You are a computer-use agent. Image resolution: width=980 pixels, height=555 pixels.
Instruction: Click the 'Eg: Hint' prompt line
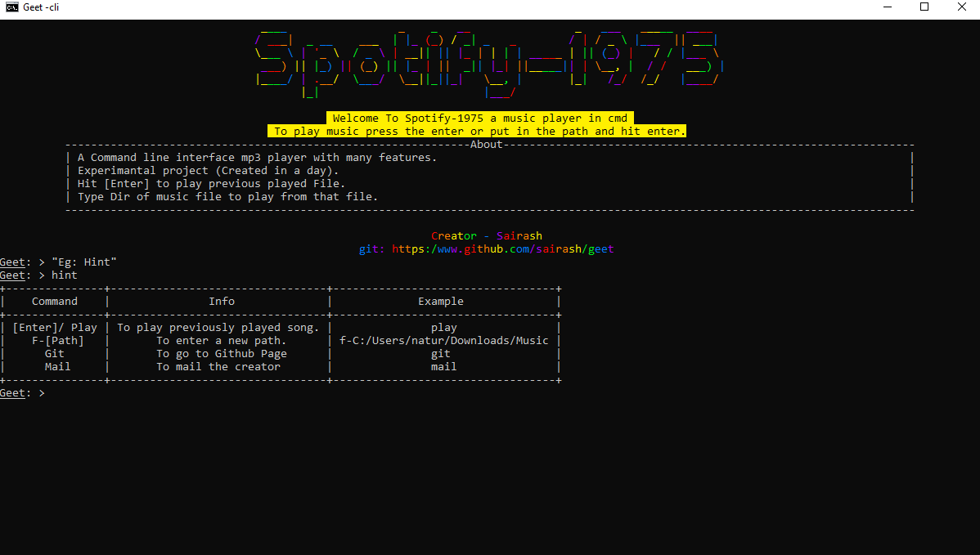click(x=58, y=262)
